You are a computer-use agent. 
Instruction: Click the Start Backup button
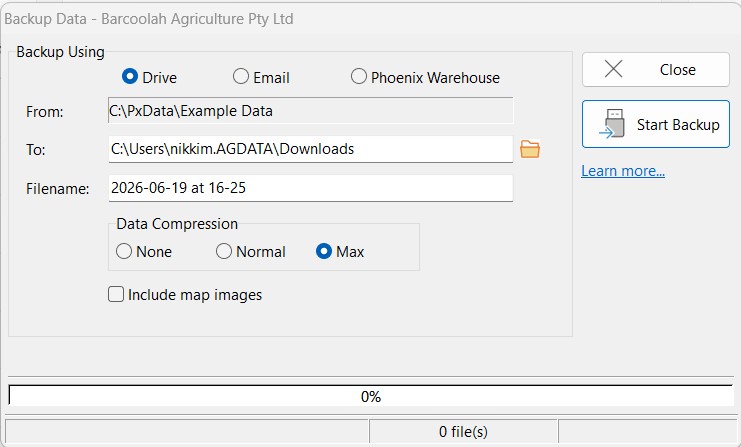pyautogui.click(x=656, y=124)
